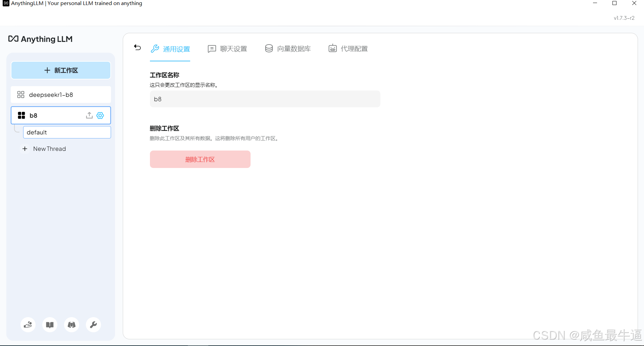Open the b8 workspace gear settings icon
The image size is (644, 346).
100,115
